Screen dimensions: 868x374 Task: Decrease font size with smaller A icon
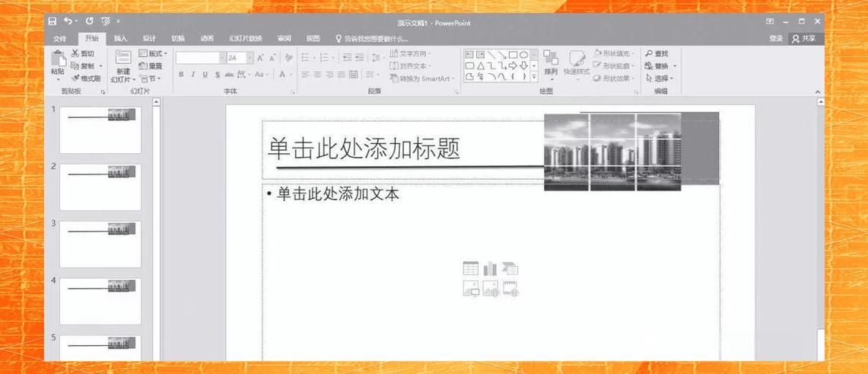tap(272, 58)
